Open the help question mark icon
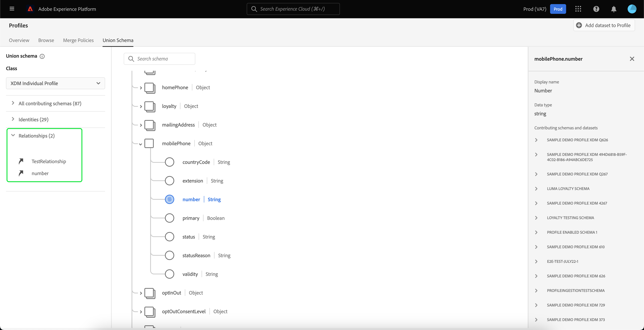 (x=596, y=9)
